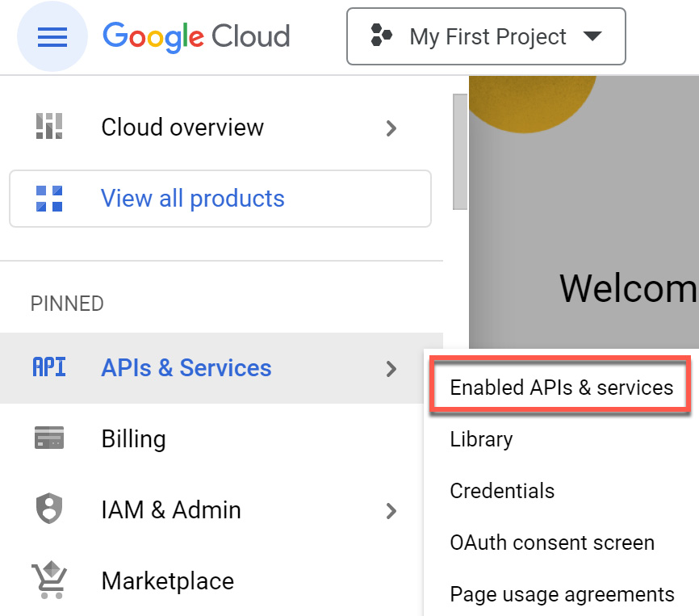Open the My First Project selector dropdown

[x=486, y=36]
